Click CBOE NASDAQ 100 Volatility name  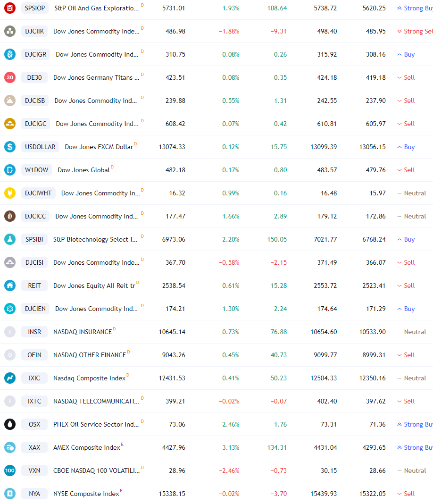(96, 471)
